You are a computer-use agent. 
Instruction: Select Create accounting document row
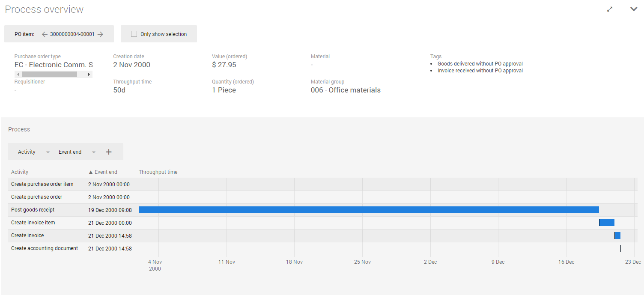[x=45, y=248]
